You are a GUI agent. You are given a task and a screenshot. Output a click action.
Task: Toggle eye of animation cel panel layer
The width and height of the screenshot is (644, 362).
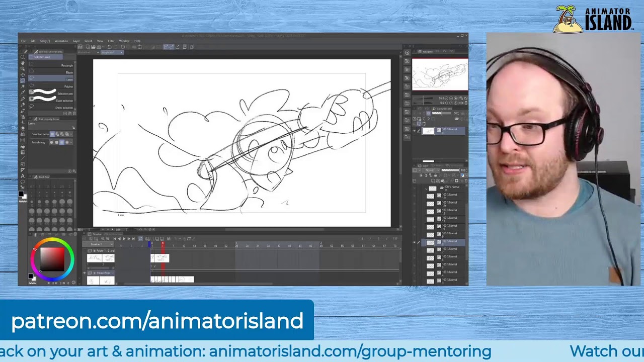415,131
